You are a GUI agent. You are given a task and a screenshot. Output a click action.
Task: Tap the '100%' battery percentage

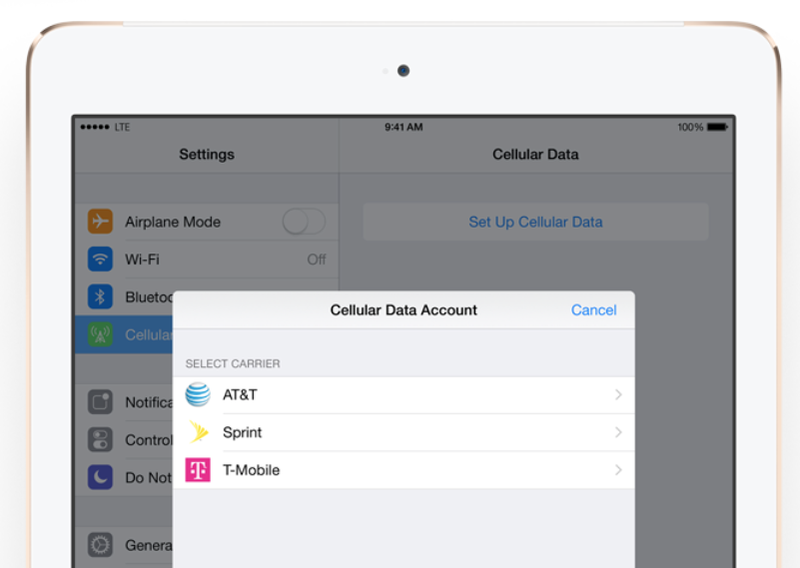click(690, 127)
